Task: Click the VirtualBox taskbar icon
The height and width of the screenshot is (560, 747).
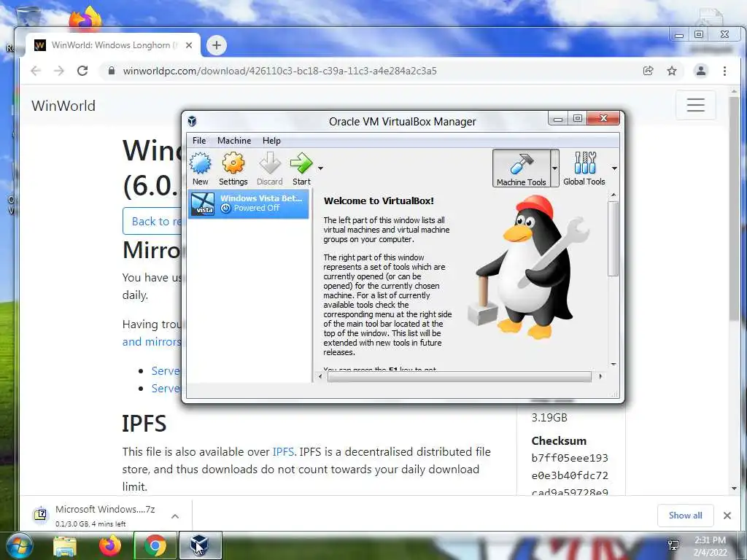Action: point(200,545)
